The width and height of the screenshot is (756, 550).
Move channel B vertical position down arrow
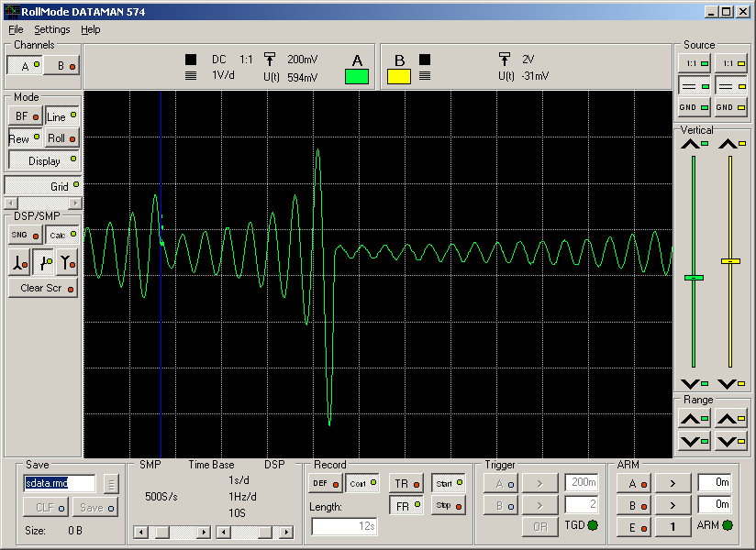730,383
